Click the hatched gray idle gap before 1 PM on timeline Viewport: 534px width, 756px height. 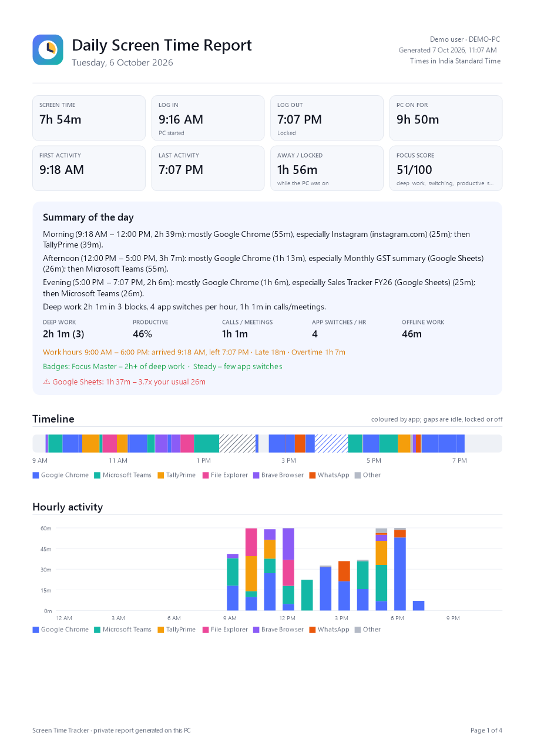tap(237, 443)
